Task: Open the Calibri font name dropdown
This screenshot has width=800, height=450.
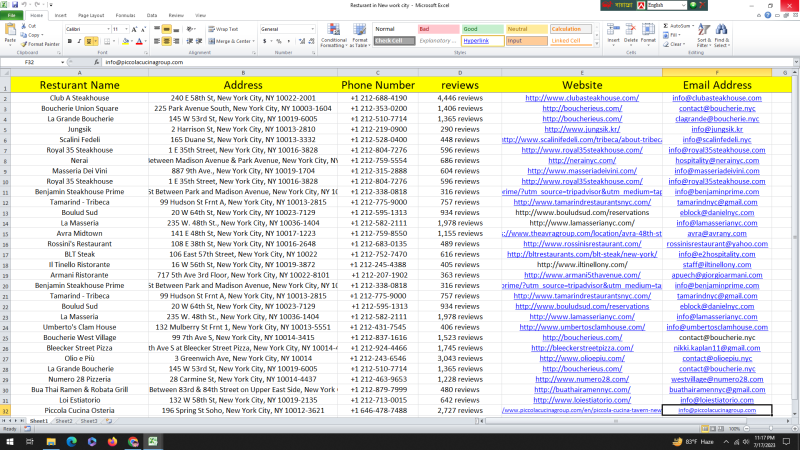Action: pos(108,30)
